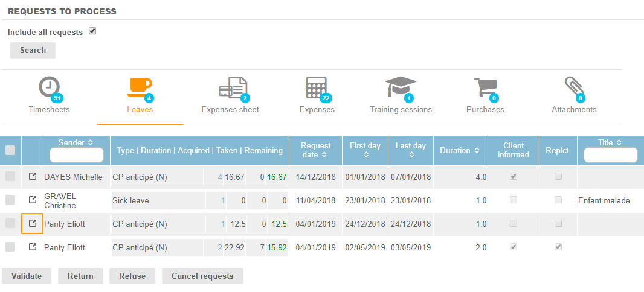Open the Timesheets clock icon

tap(49, 88)
